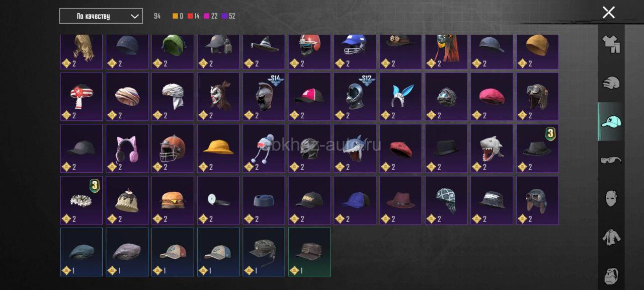The width and height of the screenshot is (644, 290).
Task: Open the glasses category in sidebar
Action: tap(611, 160)
